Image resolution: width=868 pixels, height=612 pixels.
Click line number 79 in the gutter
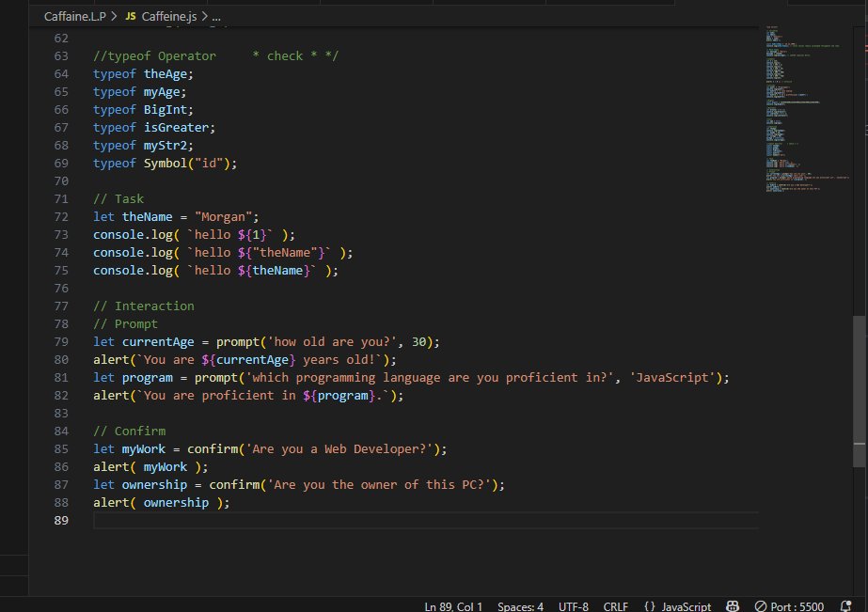point(62,342)
